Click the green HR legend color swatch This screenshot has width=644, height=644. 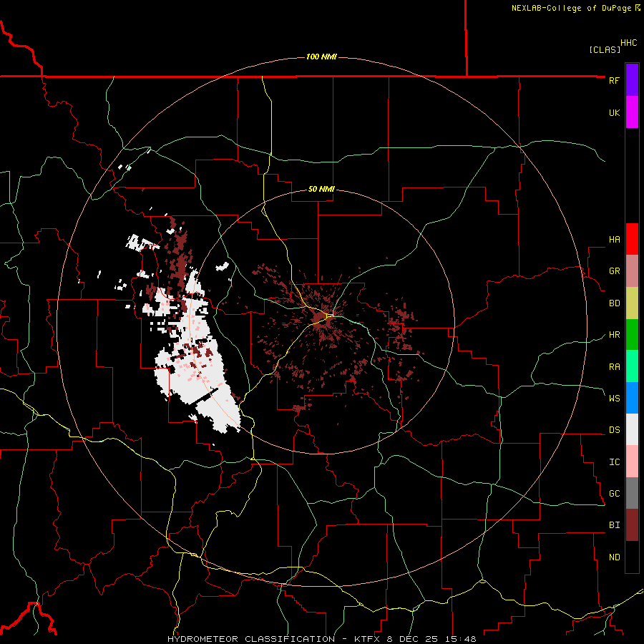point(632,335)
